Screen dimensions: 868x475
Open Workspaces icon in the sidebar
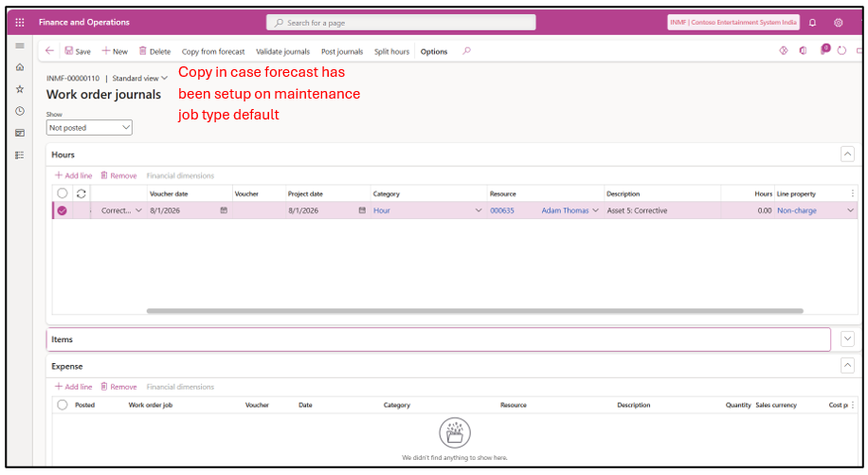(x=20, y=133)
